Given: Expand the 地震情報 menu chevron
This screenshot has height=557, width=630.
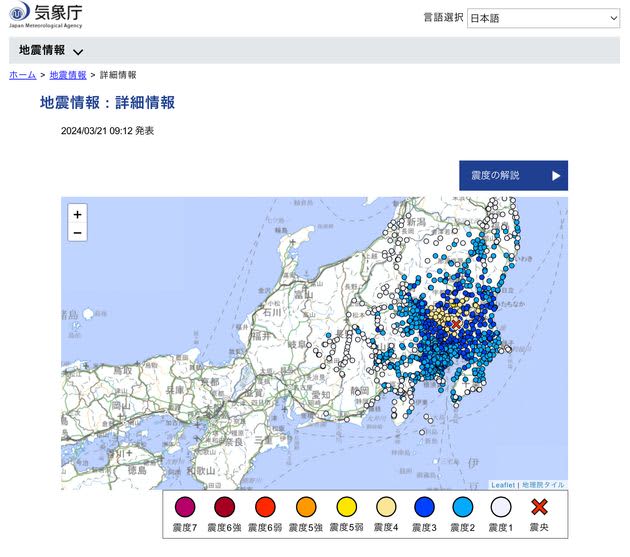Looking at the screenshot, I should click(x=79, y=52).
